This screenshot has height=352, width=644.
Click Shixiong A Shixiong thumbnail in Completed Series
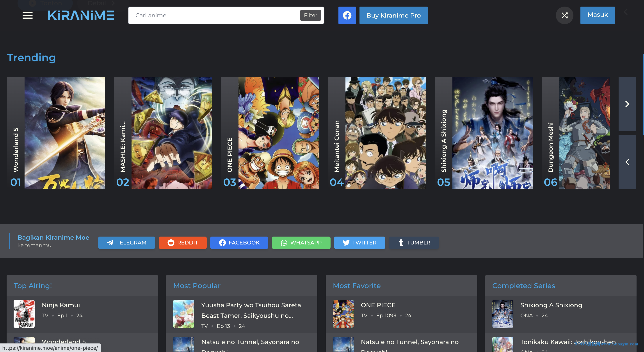tap(502, 314)
